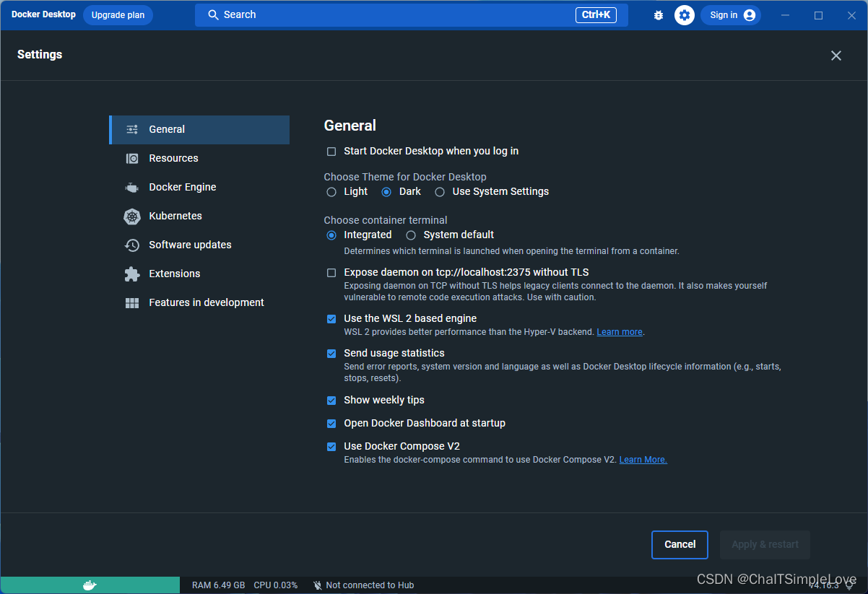Image resolution: width=868 pixels, height=594 pixels.
Task: Open troubleshoot via the bug icon
Action: [x=659, y=15]
